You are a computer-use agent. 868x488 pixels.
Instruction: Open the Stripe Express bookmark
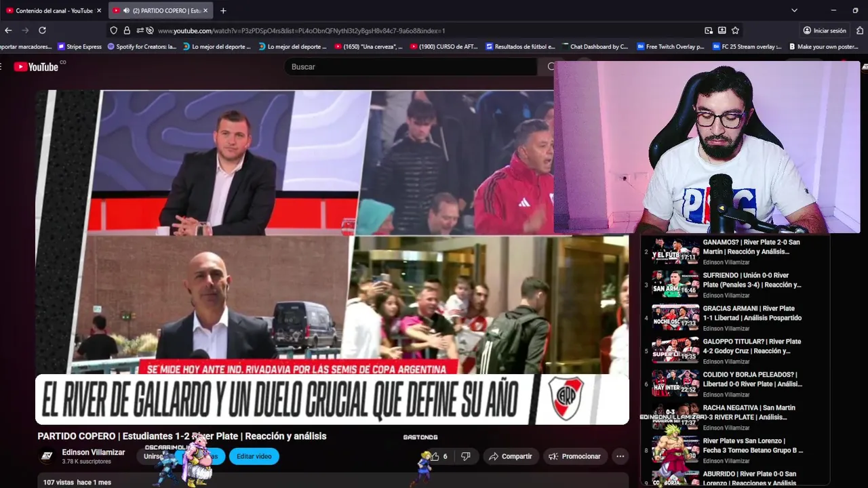click(80, 47)
